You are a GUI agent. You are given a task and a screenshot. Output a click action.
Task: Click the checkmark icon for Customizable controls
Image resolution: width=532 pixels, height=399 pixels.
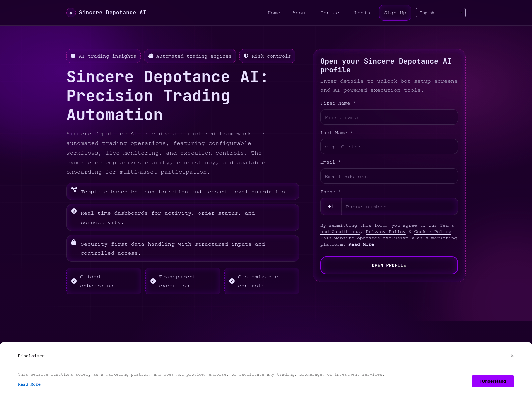point(232,281)
